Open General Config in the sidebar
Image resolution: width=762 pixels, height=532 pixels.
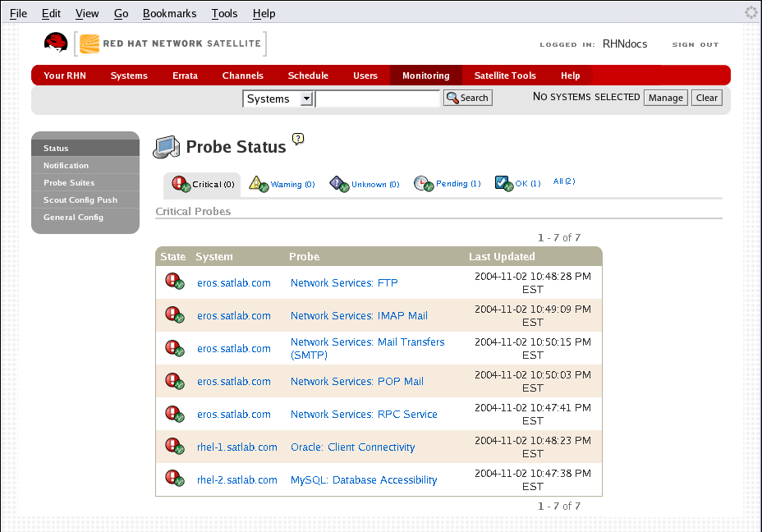click(85, 218)
